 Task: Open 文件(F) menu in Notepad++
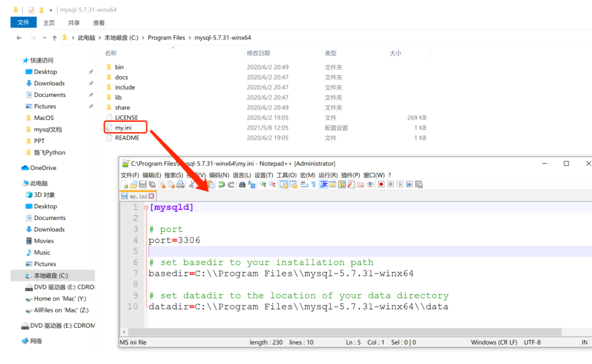pyautogui.click(x=130, y=175)
